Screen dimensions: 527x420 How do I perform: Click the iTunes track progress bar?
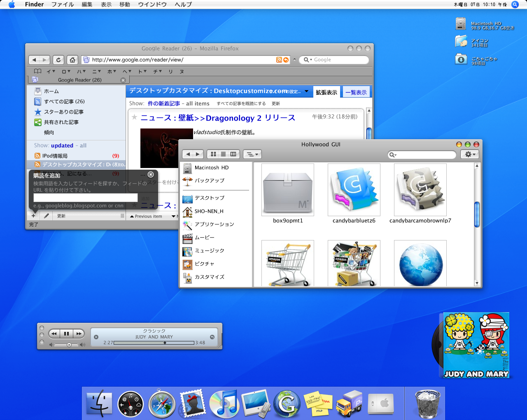click(154, 343)
